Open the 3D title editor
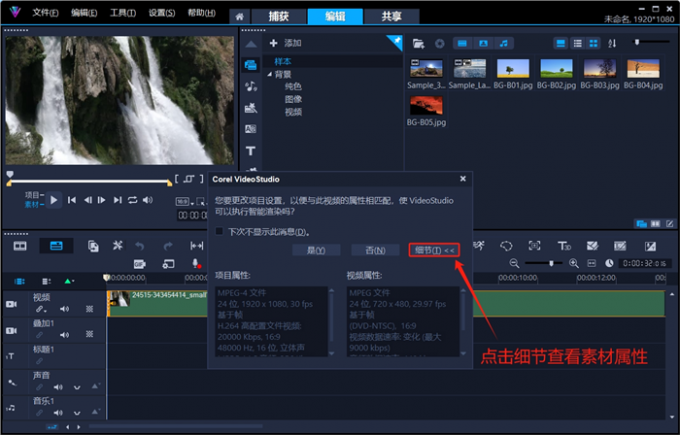This screenshot has width=680, height=435. click(x=564, y=246)
